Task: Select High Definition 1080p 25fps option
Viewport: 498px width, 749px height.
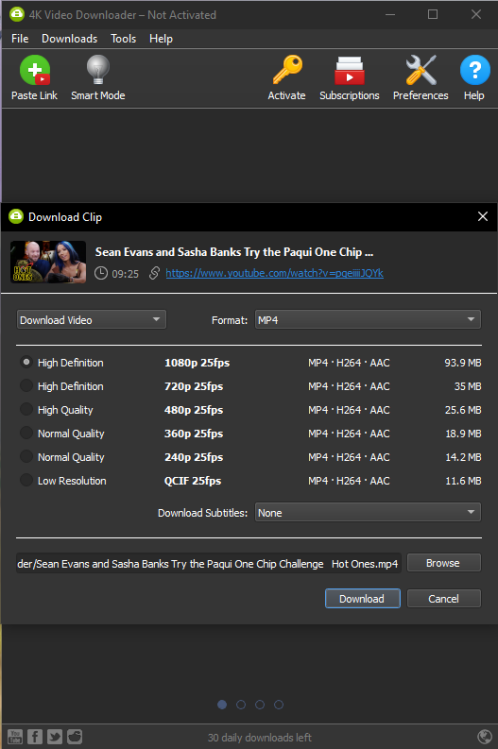Action: click(26, 362)
